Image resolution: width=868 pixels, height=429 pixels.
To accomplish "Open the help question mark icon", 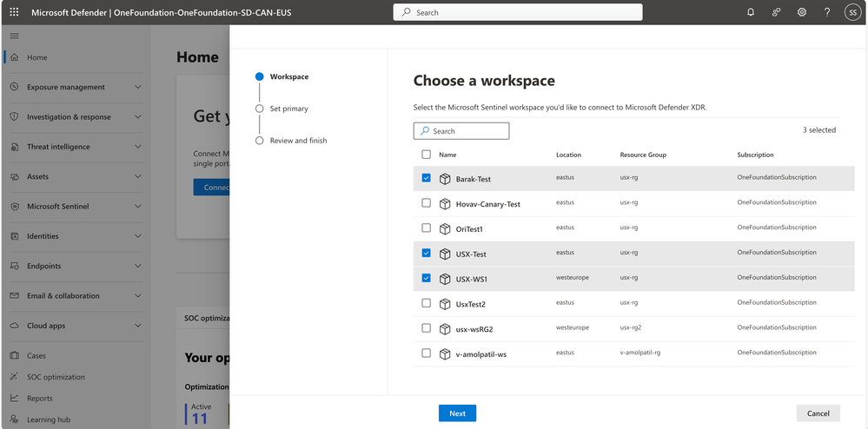I will pos(827,12).
